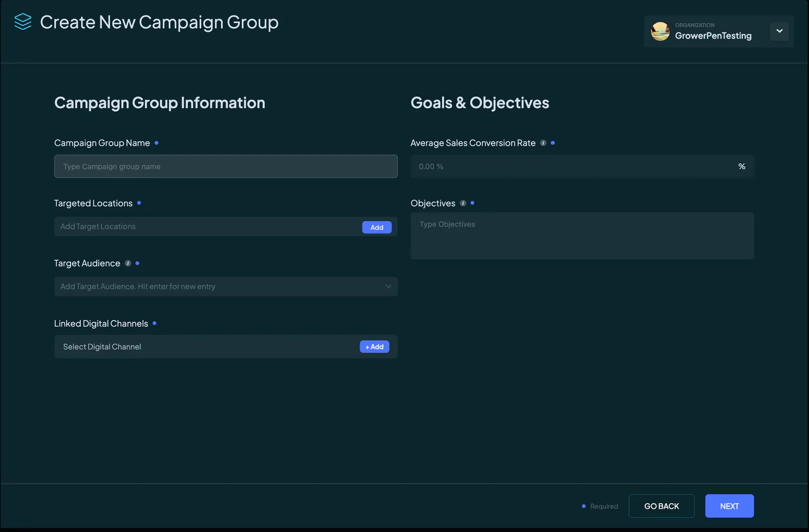The height and width of the screenshot is (532, 809).
Task: Click the Create New Campaign Group title
Action: click(159, 22)
